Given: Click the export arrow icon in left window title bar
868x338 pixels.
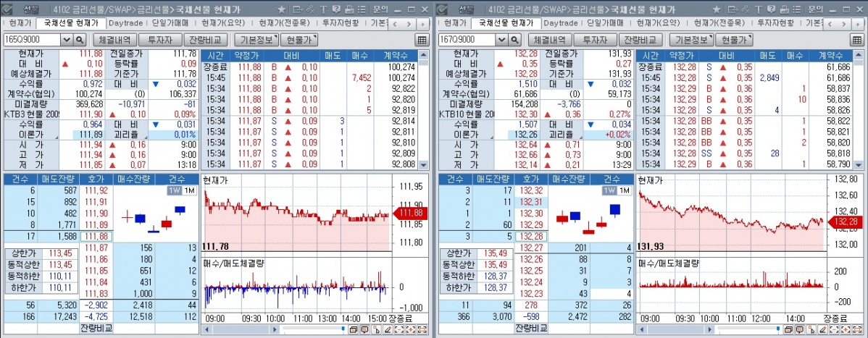Looking at the screenshot, I should pyautogui.click(x=298, y=9).
